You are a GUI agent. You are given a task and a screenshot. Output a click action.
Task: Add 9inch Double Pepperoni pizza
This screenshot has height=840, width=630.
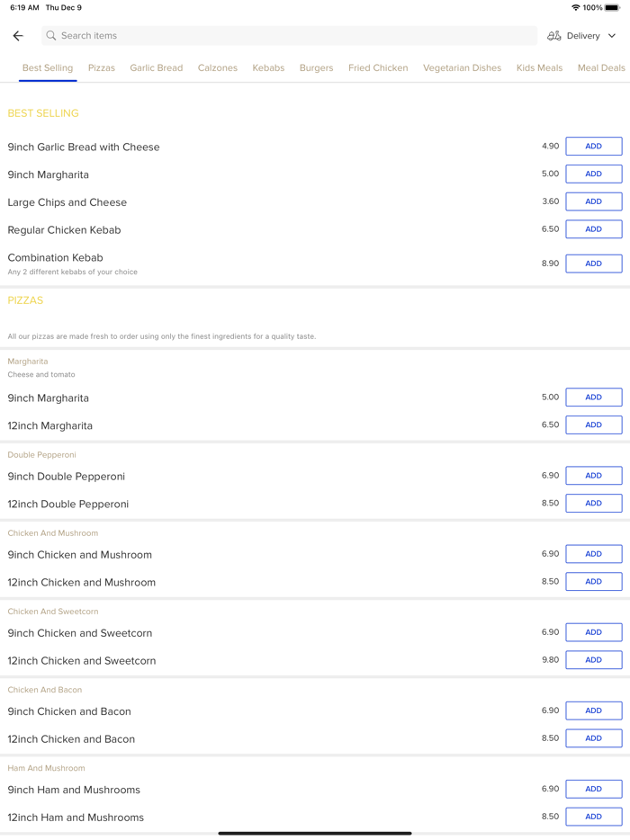tap(593, 476)
